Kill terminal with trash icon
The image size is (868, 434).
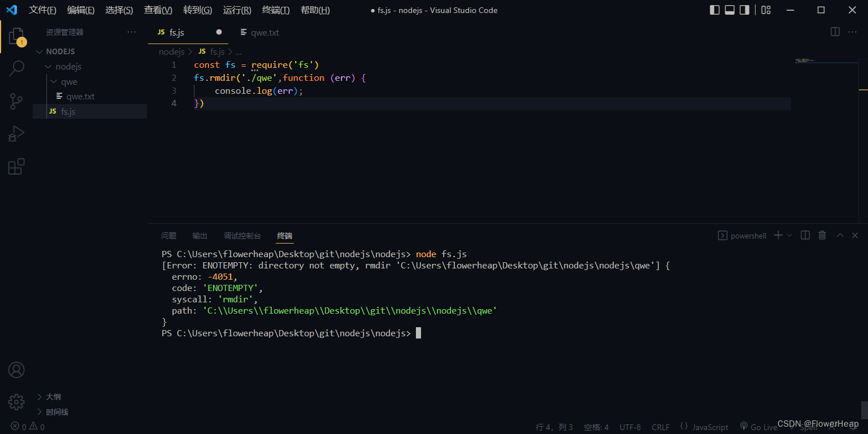822,235
